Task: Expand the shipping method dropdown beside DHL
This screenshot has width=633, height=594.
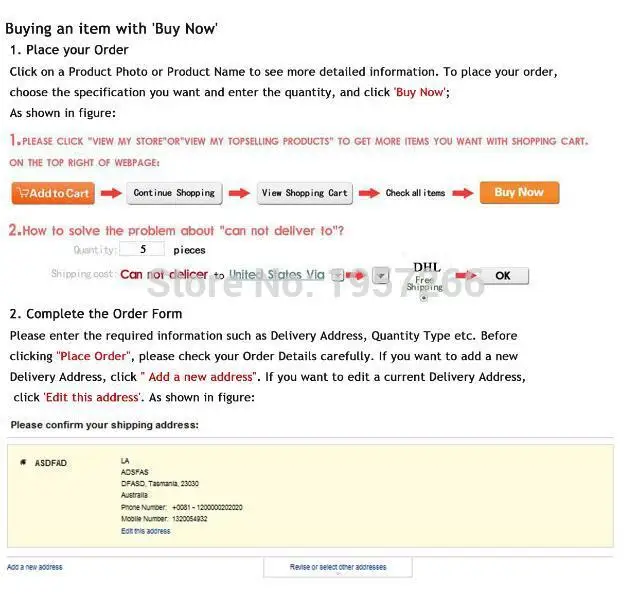Action: (x=381, y=276)
